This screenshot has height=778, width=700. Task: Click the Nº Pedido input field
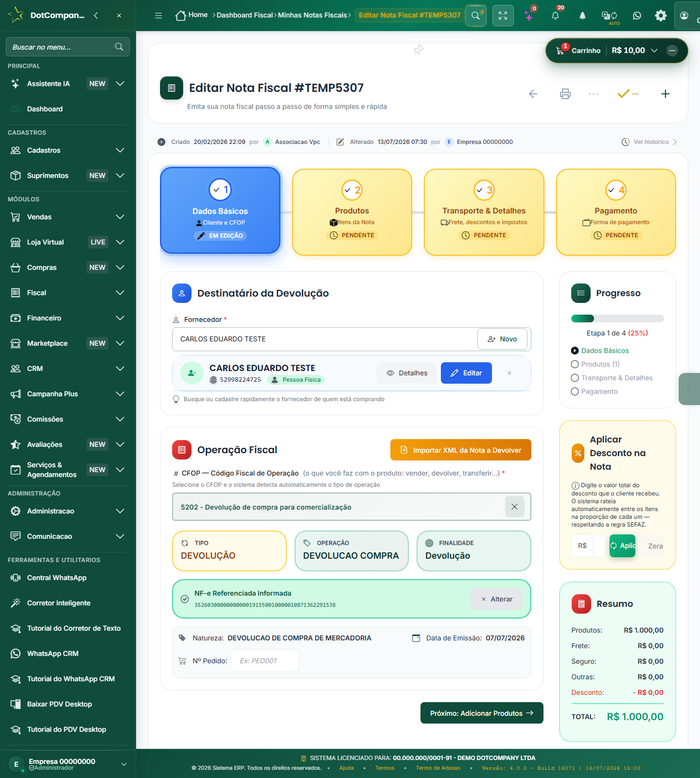click(x=265, y=661)
